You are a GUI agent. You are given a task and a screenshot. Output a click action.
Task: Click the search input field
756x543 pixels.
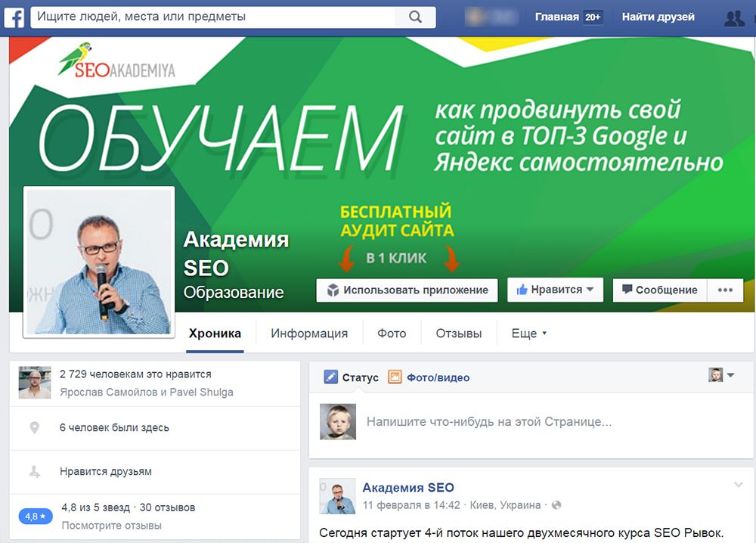coord(219,17)
